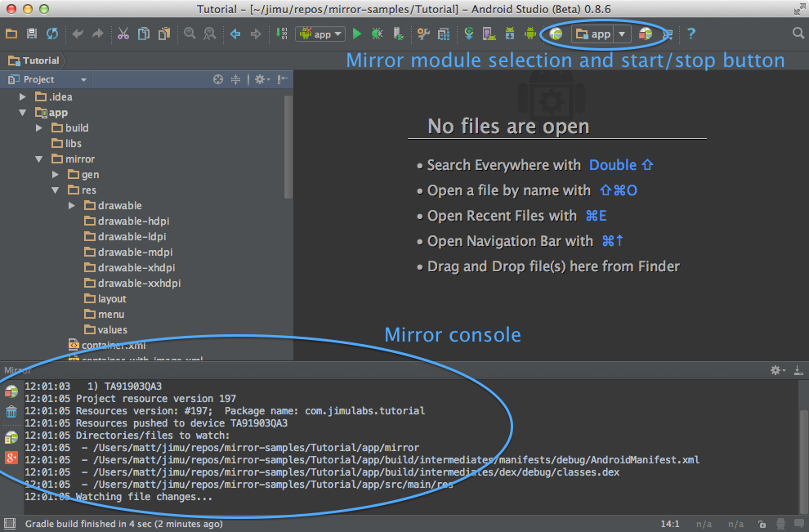Navigate back with blue left arrow

(235, 34)
